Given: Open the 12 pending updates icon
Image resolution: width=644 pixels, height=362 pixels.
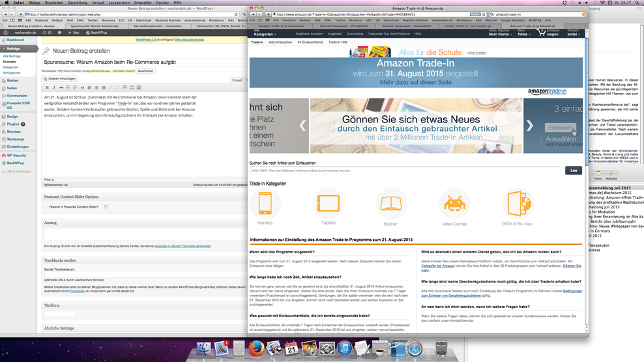Looking at the screenshot, I should pos(46,33).
